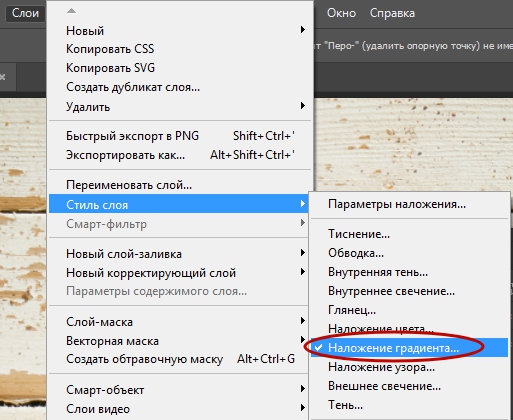Open the Стиль слоя submenu

(x=179, y=204)
